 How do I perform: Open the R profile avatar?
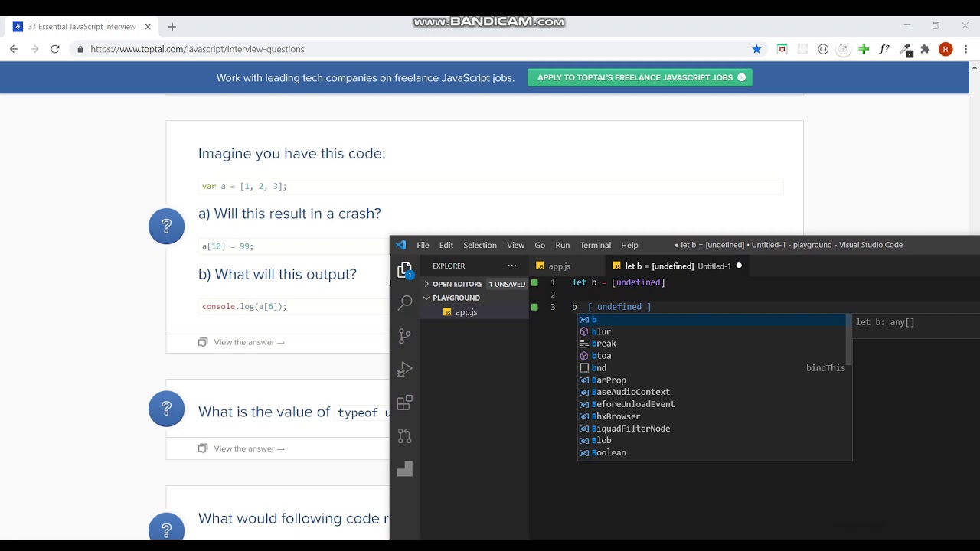[946, 49]
